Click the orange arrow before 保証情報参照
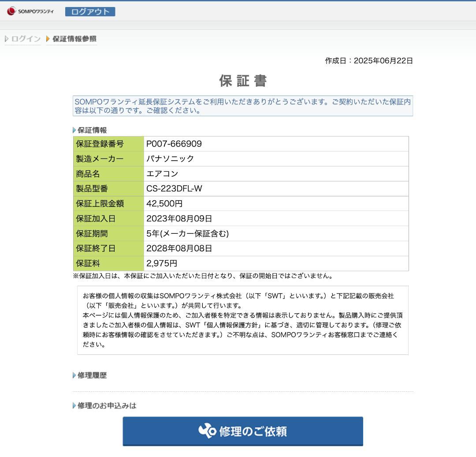 (48, 39)
